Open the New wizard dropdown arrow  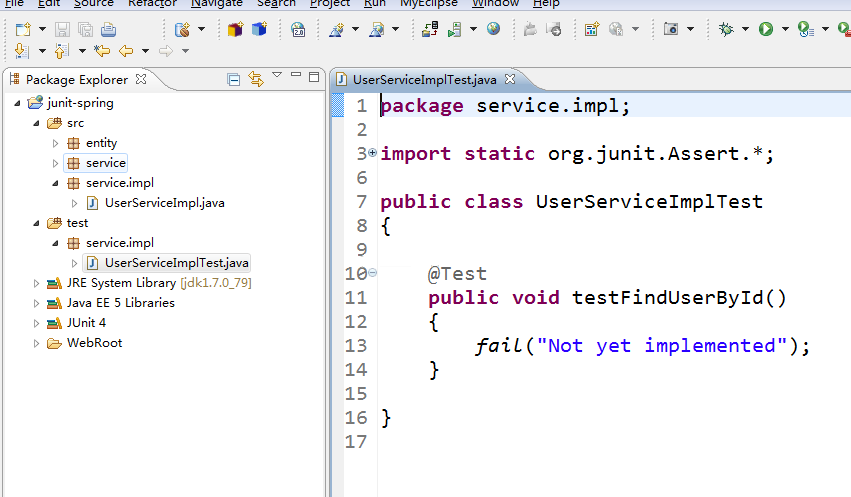(42, 29)
